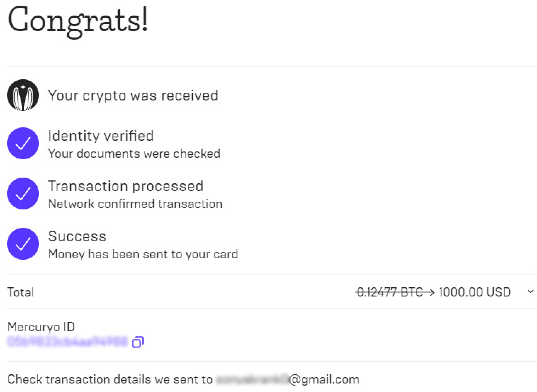Expand the Total details chevron

(x=530, y=292)
